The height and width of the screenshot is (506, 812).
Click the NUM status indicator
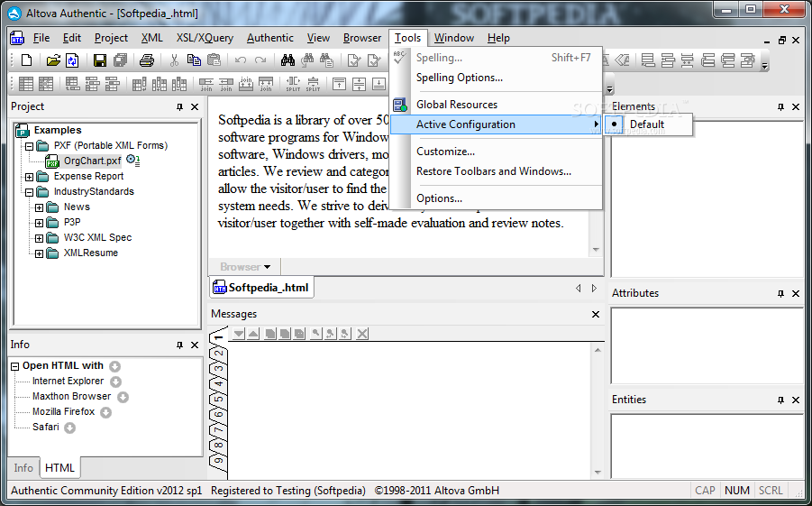coord(737,491)
